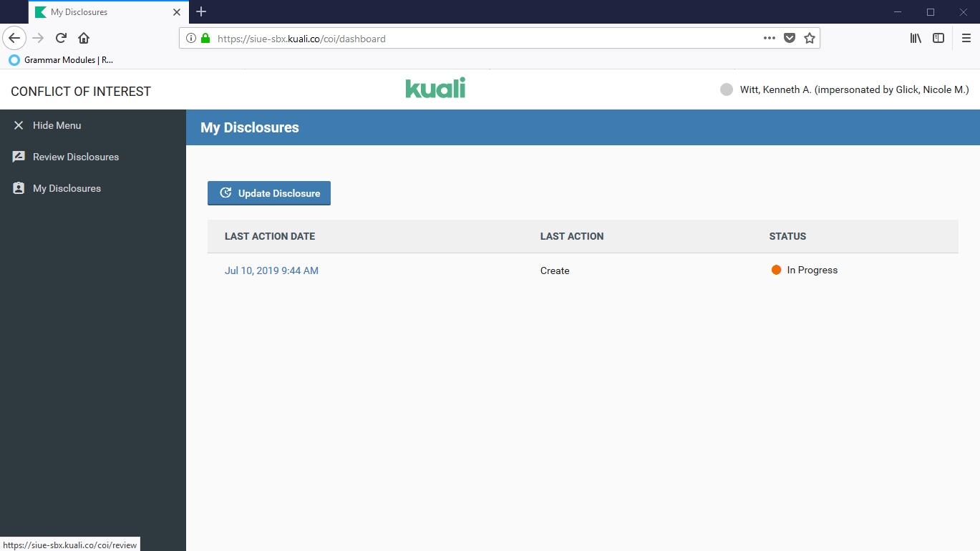This screenshot has height=551, width=980.
Task: Click the Update Disclosure button
Action: click(269, 193)
